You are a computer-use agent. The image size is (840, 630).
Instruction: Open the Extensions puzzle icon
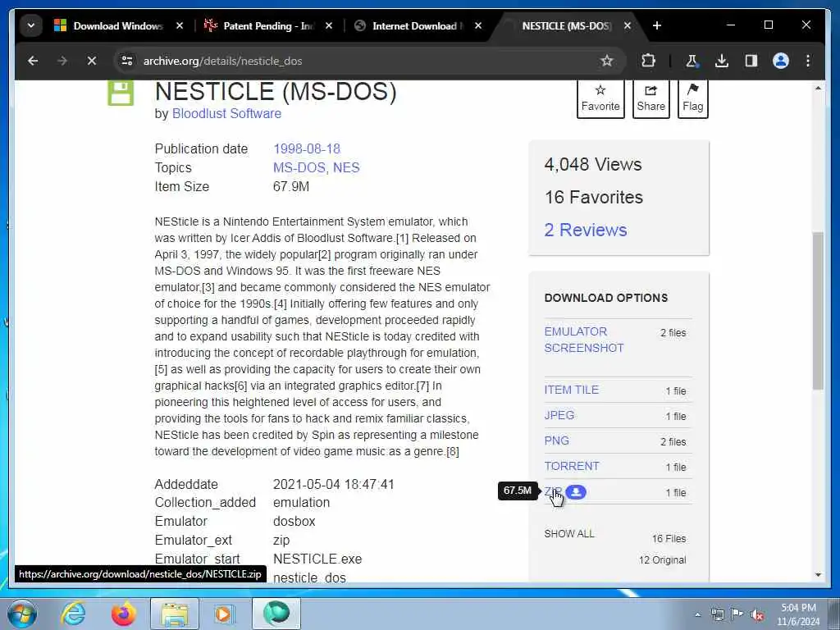click(x=648, y=61)
